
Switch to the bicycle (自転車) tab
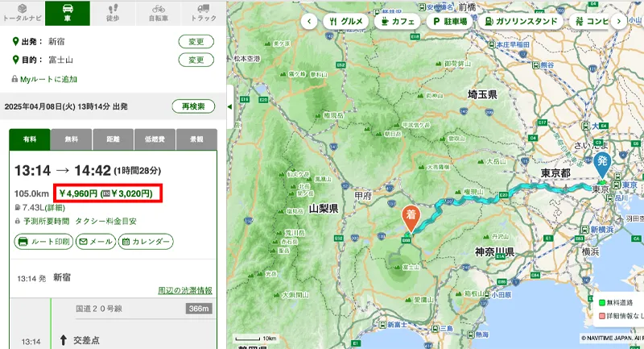pyautogui.click(x=158, y=13)
